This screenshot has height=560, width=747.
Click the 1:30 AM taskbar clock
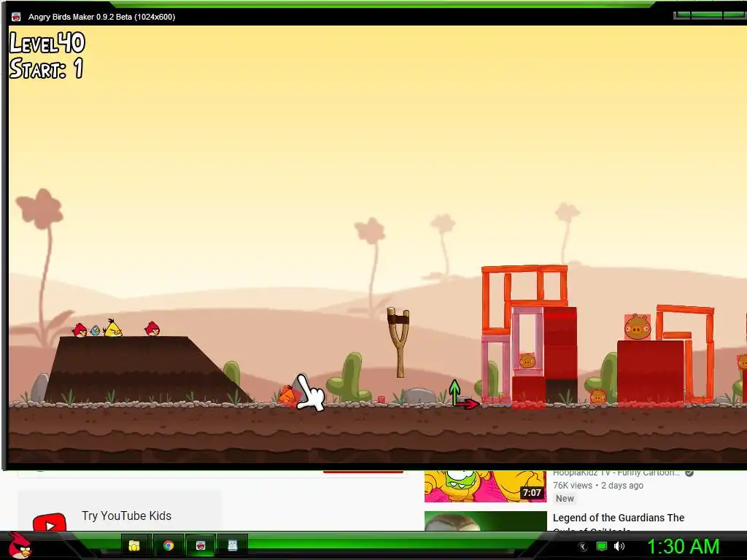point(683,546)
